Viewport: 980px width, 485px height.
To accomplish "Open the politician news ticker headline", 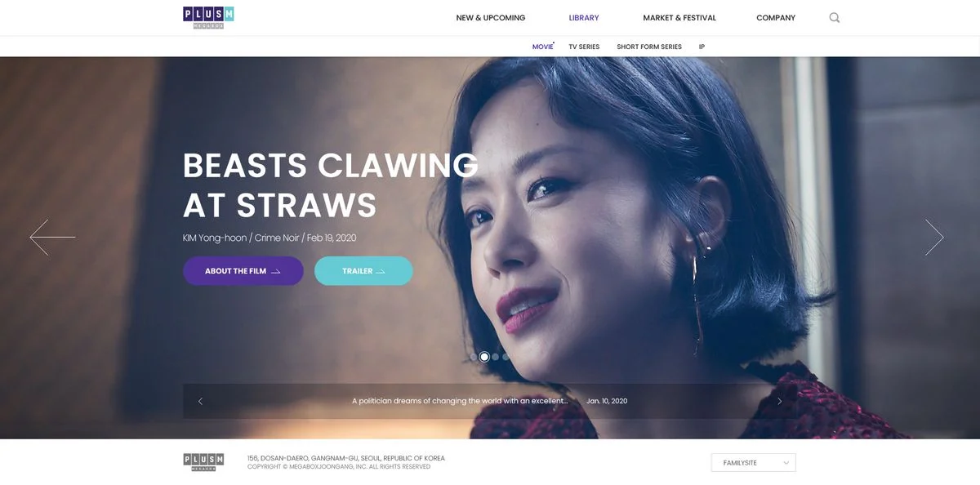I will click(x=460, y=401).
